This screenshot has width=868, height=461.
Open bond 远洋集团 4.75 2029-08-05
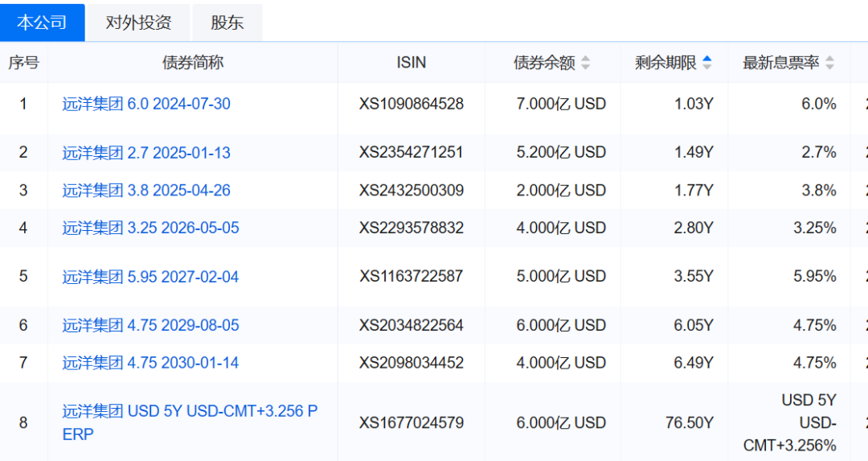[x=150, y=325]
